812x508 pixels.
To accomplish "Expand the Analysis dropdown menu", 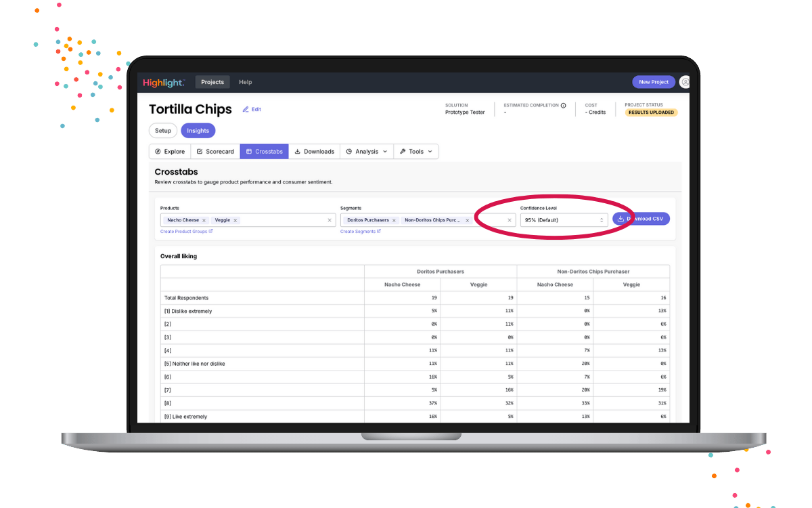I will tap(367, 152).
